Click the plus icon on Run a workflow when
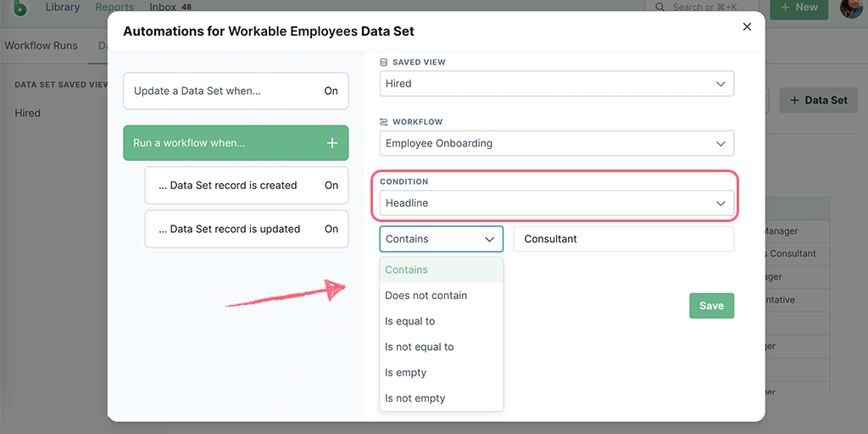Image resolution: width=868 pixels, height=434 pixels. pos(331,143)
